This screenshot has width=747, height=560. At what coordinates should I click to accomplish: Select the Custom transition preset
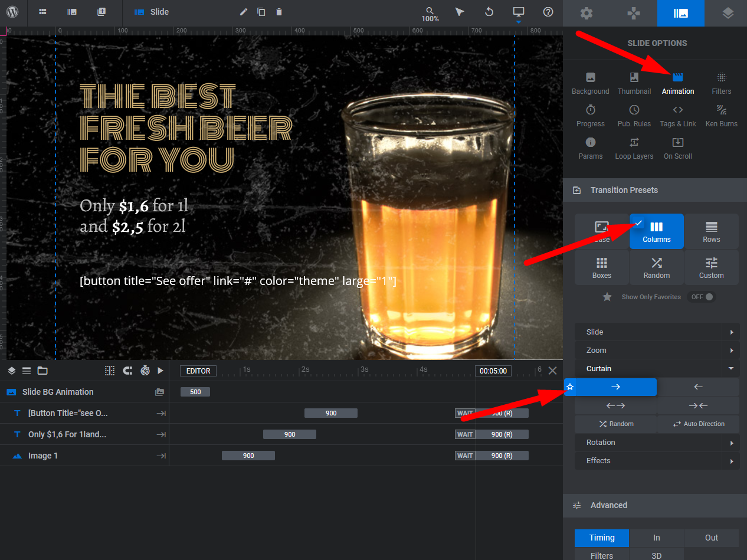711,267
